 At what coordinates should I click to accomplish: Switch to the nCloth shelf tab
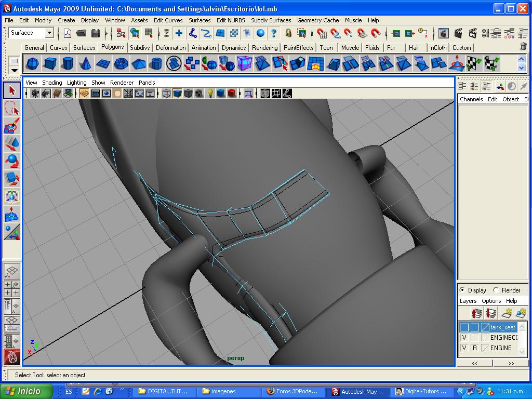pos(438,47)
